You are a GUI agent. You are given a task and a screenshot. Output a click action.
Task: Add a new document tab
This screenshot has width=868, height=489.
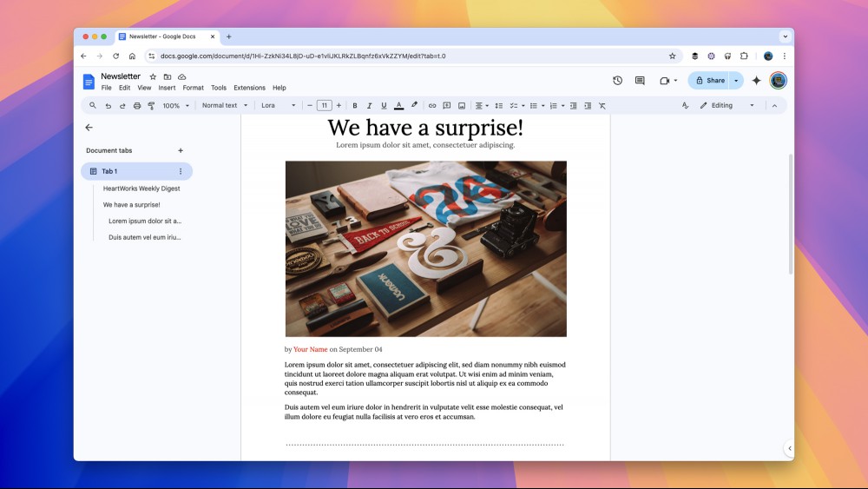click(x=181, y=150)
